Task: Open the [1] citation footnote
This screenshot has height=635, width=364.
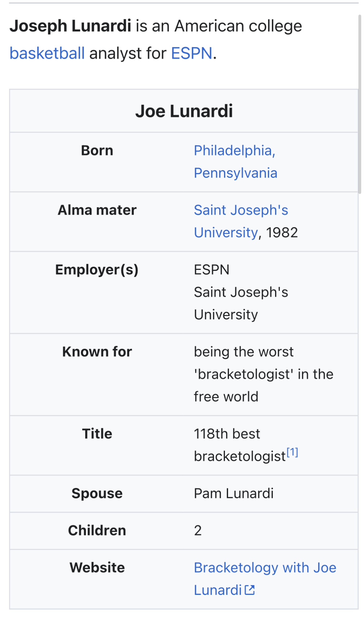Action: click(292, 452)
